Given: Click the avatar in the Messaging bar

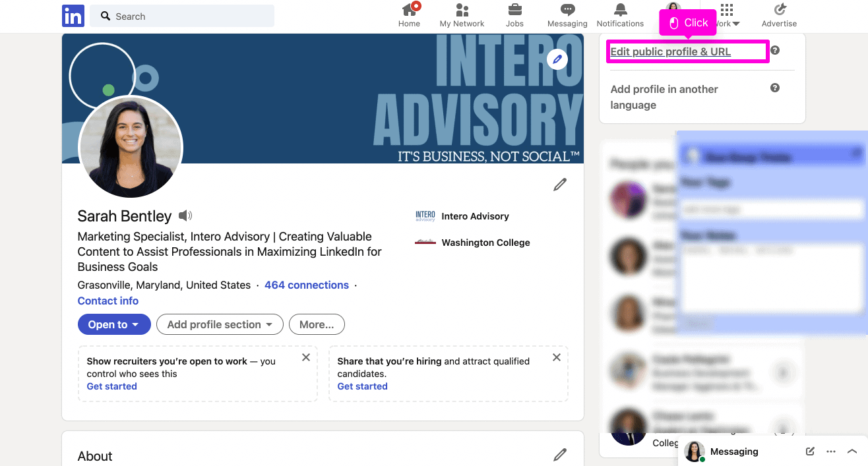Looking at the screenshot, I should click(x=694, y=451).
